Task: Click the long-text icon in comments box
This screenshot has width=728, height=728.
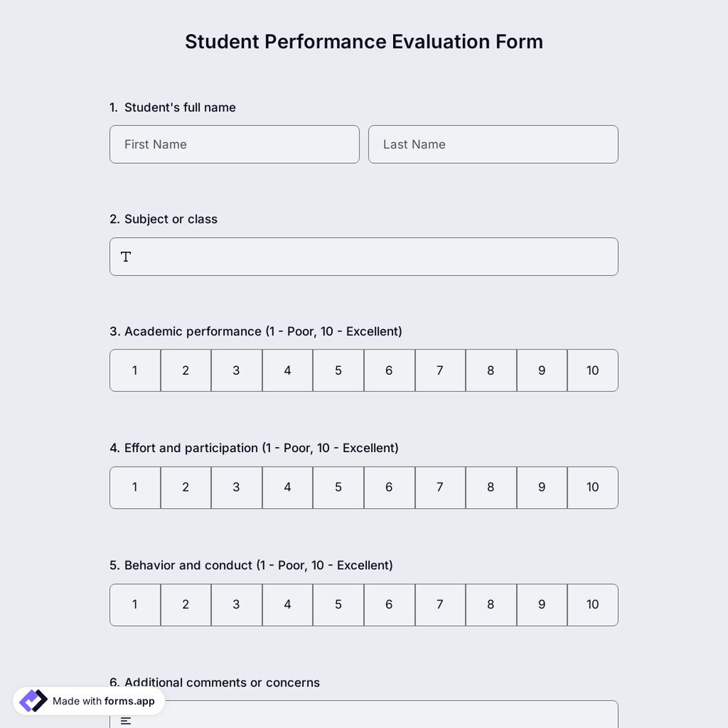Action: [x=125, y=720]
